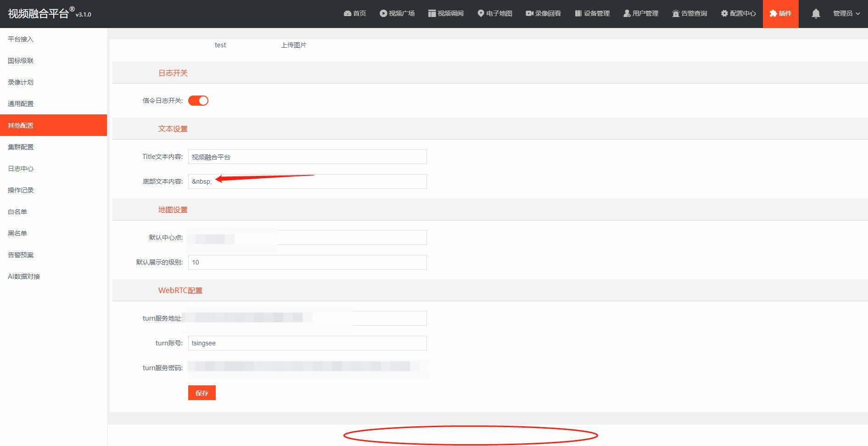The width and height of the screenshot is (868, 446).
Task: Open 告警查询 alarm query
Action: coord(689,13)
